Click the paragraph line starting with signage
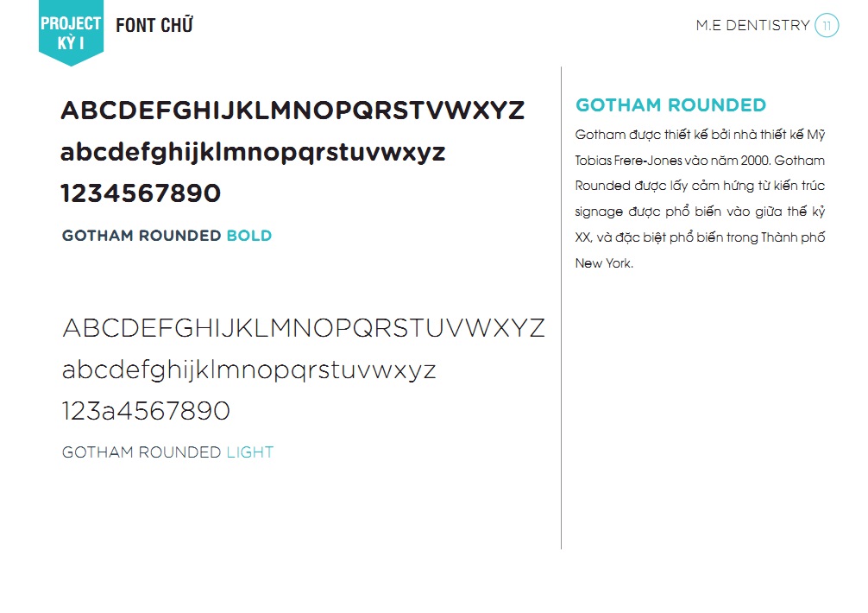 pos(700,212)
